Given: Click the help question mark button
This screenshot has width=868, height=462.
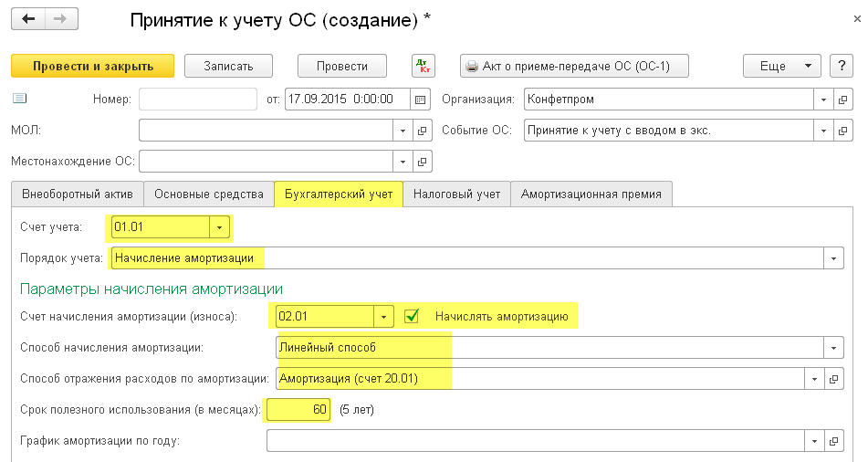Looking at the screenshot, I should 841,66.
